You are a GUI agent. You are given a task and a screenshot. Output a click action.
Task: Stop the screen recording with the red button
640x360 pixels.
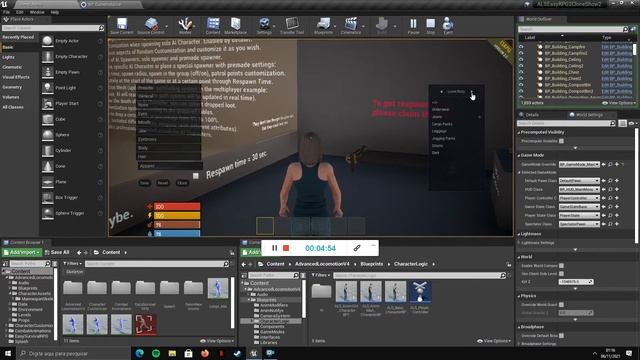(286, 248)
